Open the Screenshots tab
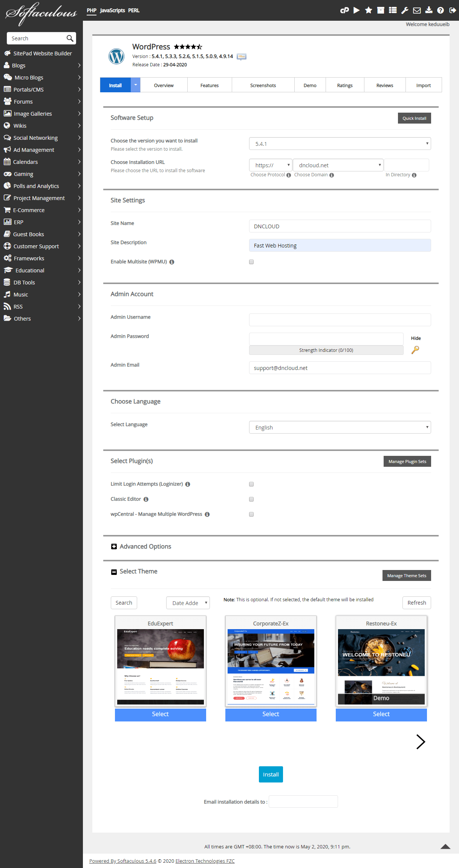This screenshot has height=868, width=459. click(x=263, y=85)
